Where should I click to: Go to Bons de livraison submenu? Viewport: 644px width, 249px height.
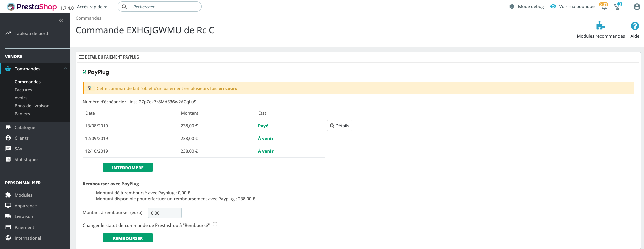(x=32, y=106)
